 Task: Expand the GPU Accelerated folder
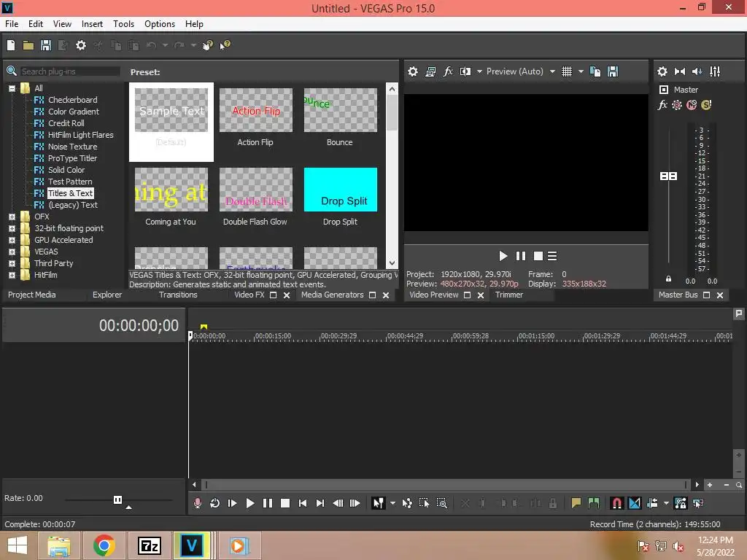point(12,240)
